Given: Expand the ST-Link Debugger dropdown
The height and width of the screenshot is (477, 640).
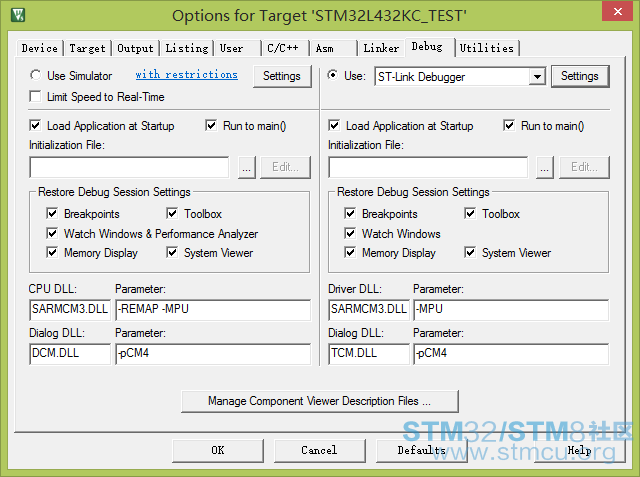Looking at the screenshot, I should pyautogui.click(x=538, y=76).
